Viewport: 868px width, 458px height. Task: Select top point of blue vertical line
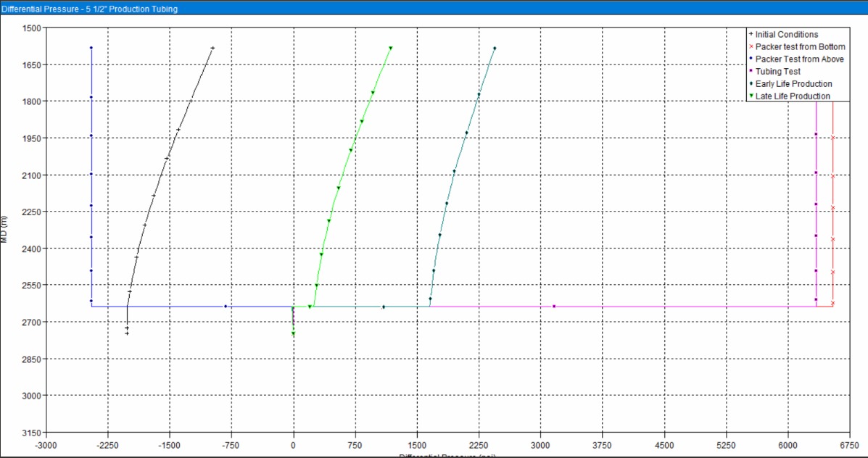pos(91,48)
